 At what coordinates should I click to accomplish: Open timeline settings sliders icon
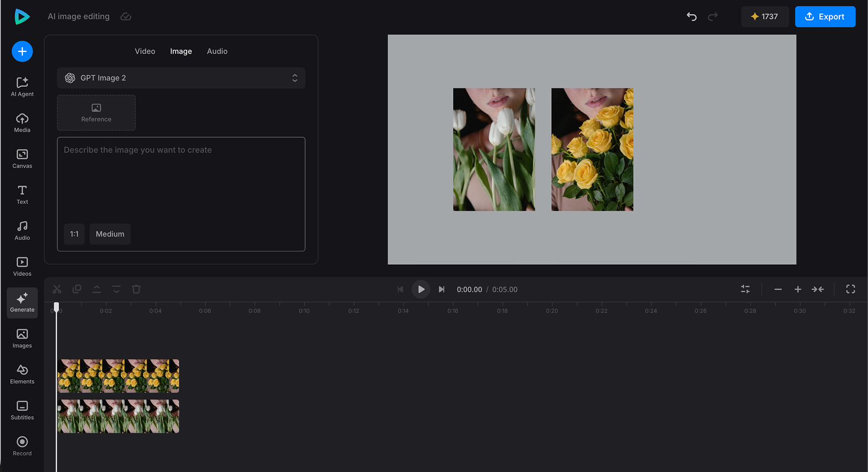click(745, 289)
